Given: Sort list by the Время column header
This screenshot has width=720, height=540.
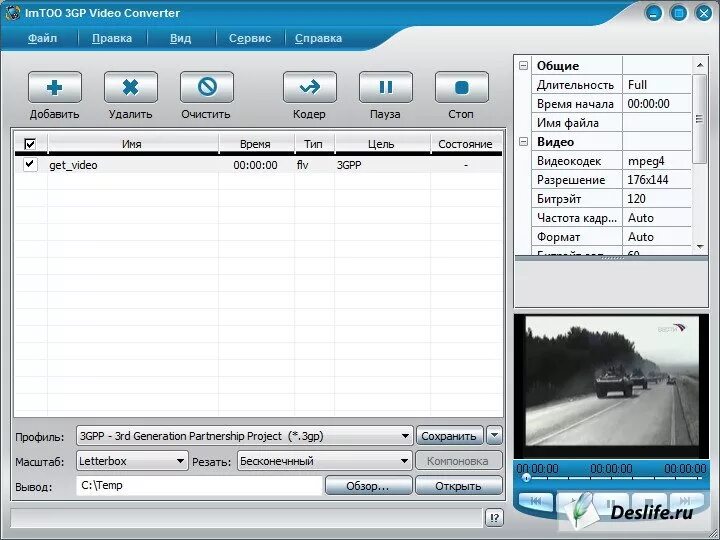Looking at the screenshot, I should coord(256,144).
